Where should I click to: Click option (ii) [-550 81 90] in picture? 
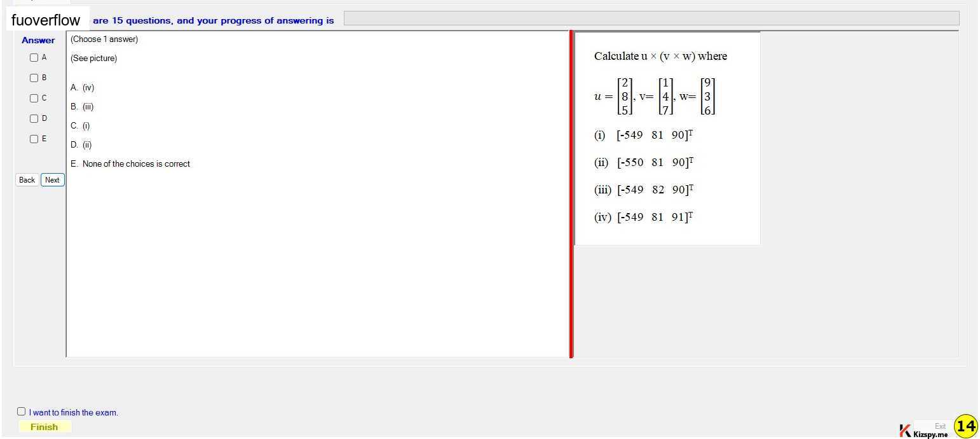pyautogui.click(x=644, y=162)
